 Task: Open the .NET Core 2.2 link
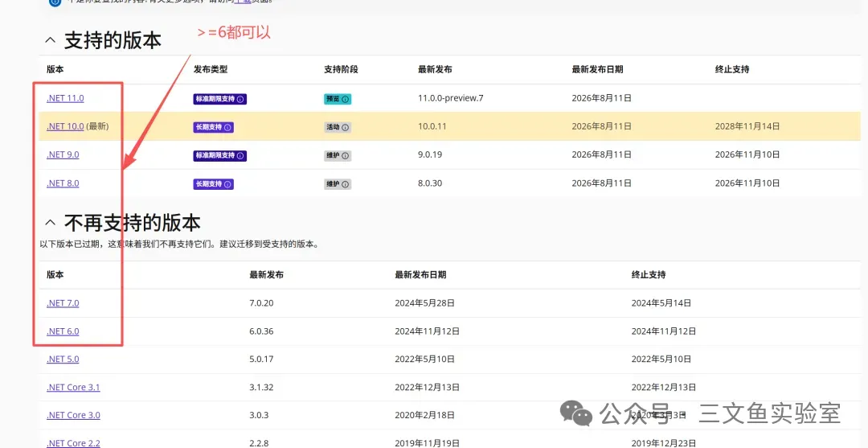coord(73,443)
